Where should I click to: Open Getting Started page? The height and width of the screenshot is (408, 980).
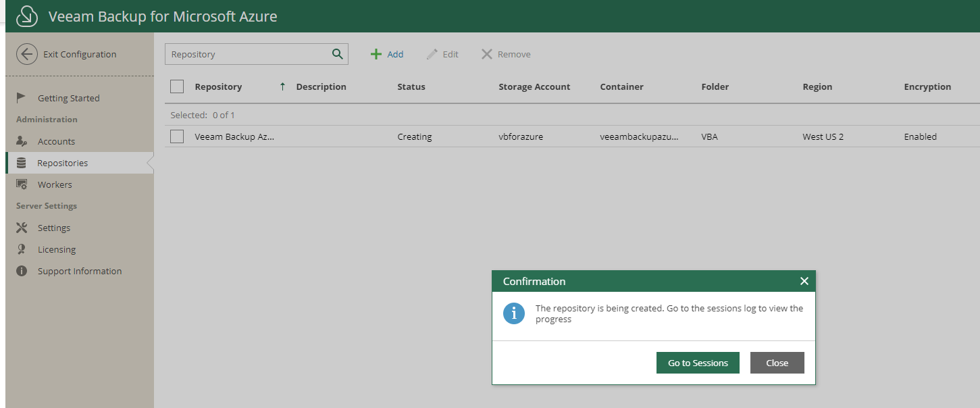coord(69,98)
